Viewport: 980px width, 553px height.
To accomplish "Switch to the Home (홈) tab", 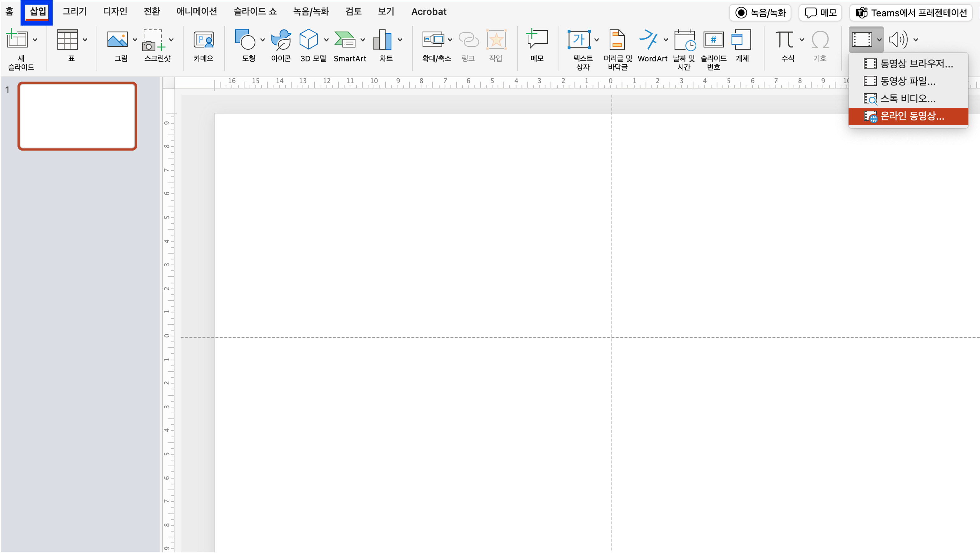I will click(9, 12).
